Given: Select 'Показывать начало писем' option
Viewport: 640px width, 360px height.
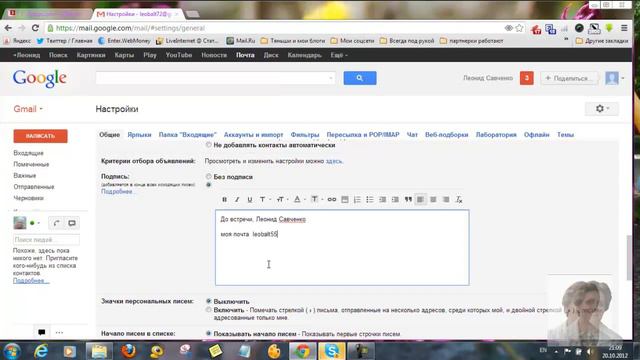Looking at the screenshot, I should [x=209, y=333].
